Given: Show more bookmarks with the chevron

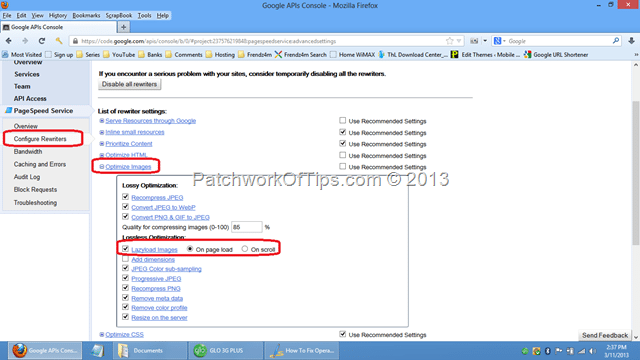Looking at the screenshot, I should point(636,55).
